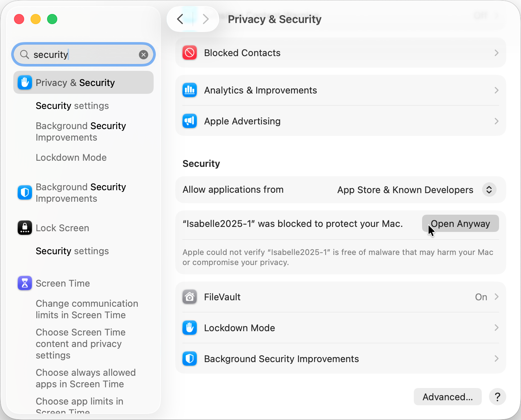Screen dimensions: 521x420
Task: Select Lockdown Mode search result in sidebar
Action: point(71,157)
